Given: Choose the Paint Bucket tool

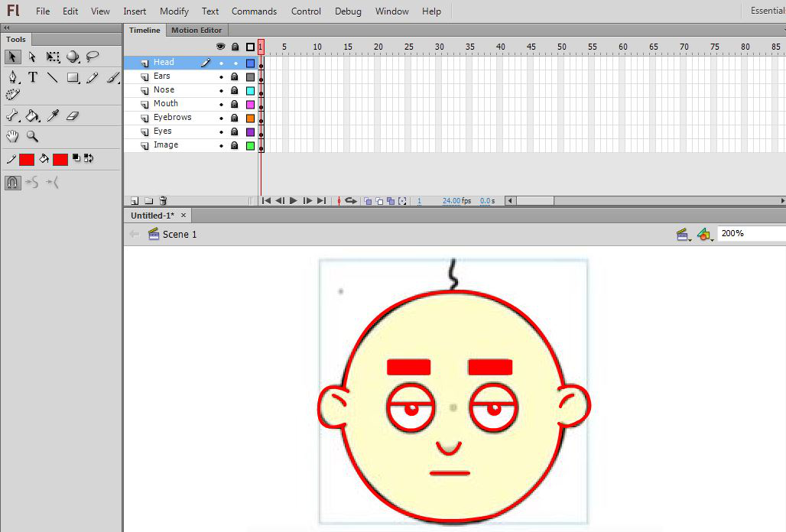Looking at the screenshot, I should (33, 115).
